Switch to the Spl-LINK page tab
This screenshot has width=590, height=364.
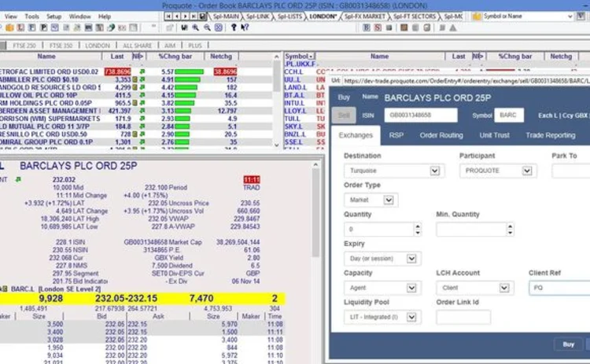[x=258, y=17]
